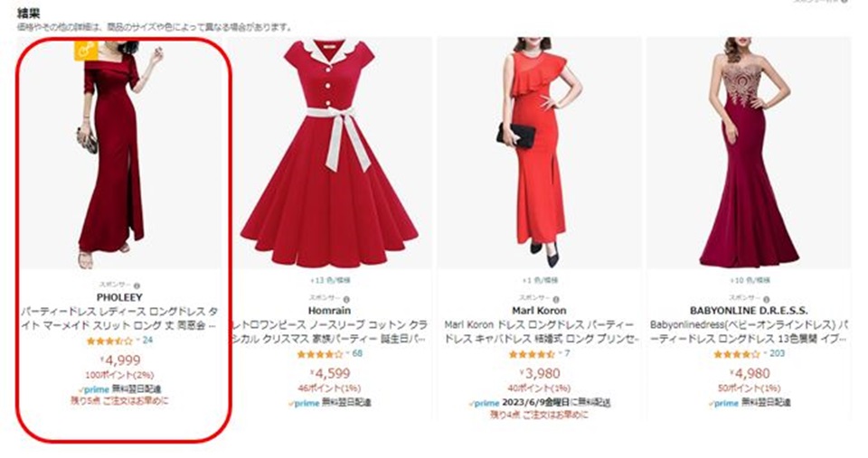Viewport: 868px width, 458px height.
Task: Open rating dropdown arrow beside 203 reviews
Action: (766, 353)
